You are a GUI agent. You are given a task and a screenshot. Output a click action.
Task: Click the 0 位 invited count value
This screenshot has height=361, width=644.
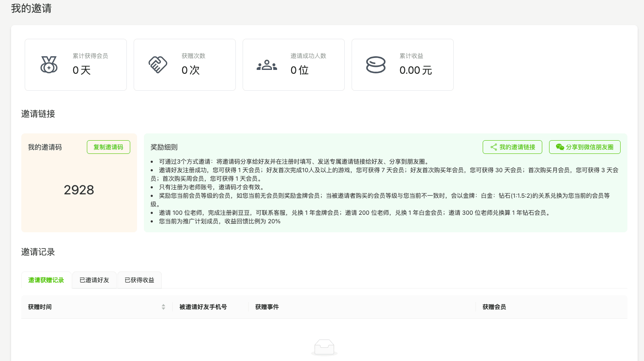click(x=300, y=70)
